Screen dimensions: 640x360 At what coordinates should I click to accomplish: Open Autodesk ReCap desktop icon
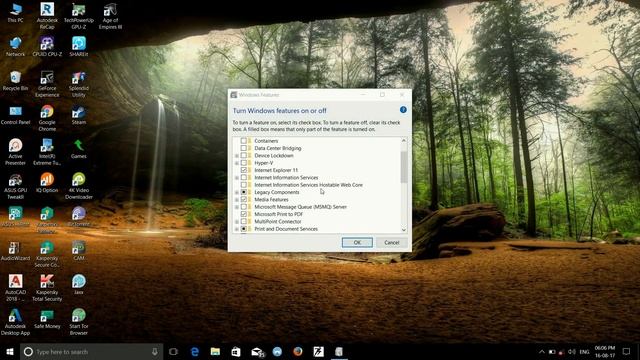pos(47,16)
